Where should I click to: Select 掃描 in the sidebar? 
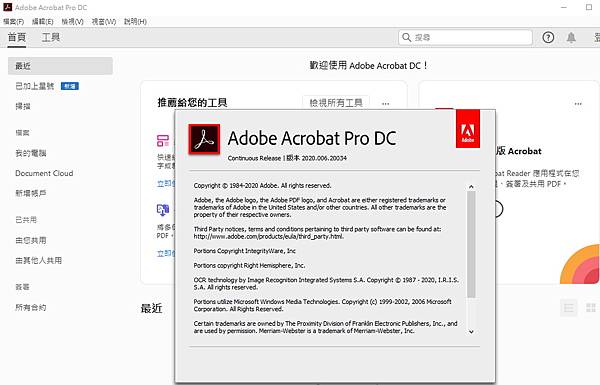(x=23, y=106)
